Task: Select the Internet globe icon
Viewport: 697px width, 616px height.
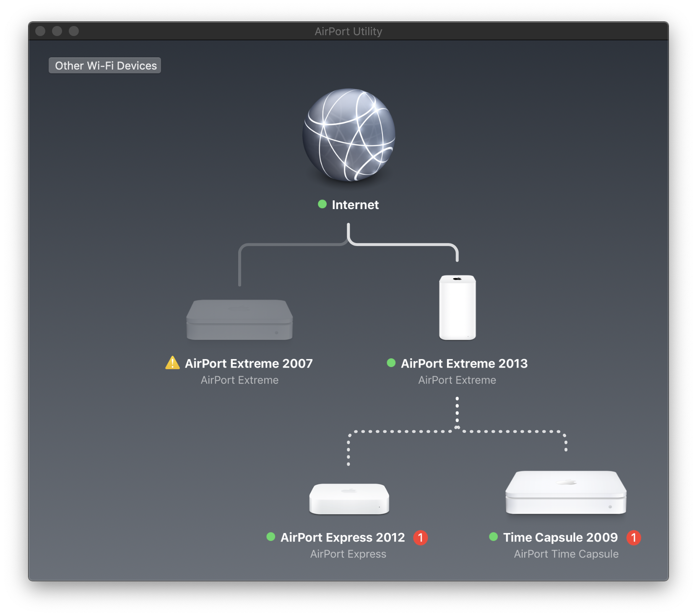Action: [x=348, y=135]
